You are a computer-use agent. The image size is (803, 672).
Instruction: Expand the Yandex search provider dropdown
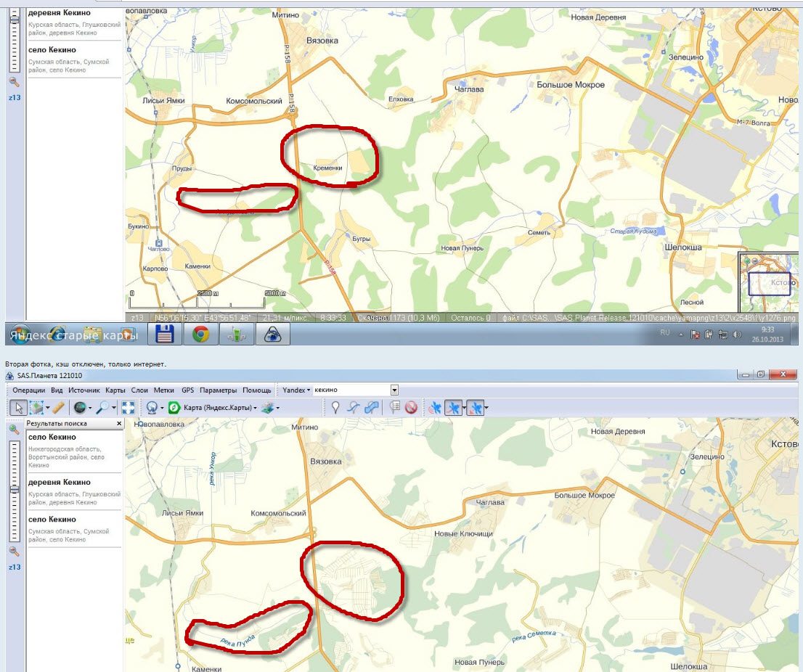tap(297, 390)
